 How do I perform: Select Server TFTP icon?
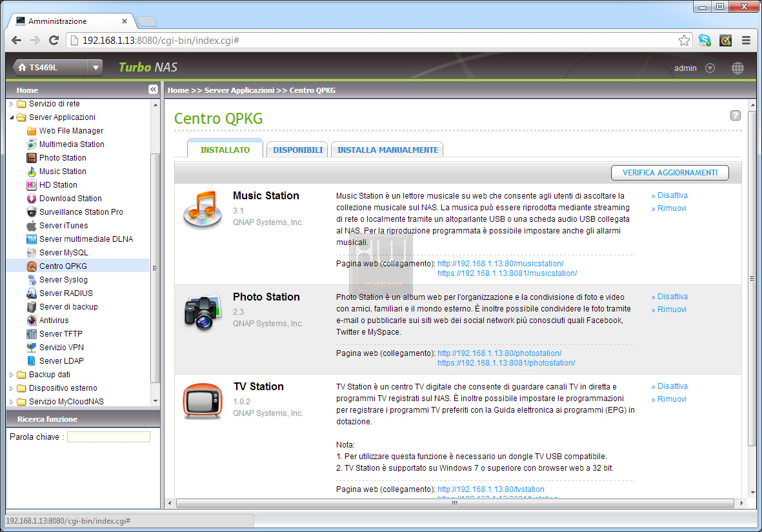point(32,334)
